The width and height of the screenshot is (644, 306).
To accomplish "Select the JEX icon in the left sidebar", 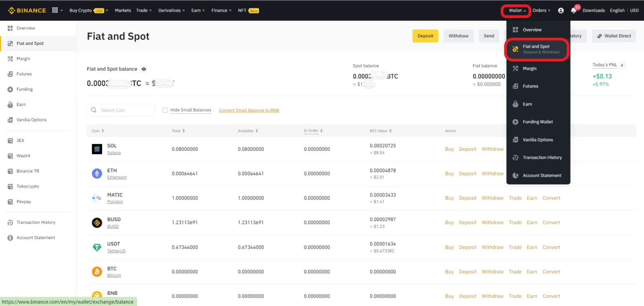I will pyautogui.click(x=10, y=141).
